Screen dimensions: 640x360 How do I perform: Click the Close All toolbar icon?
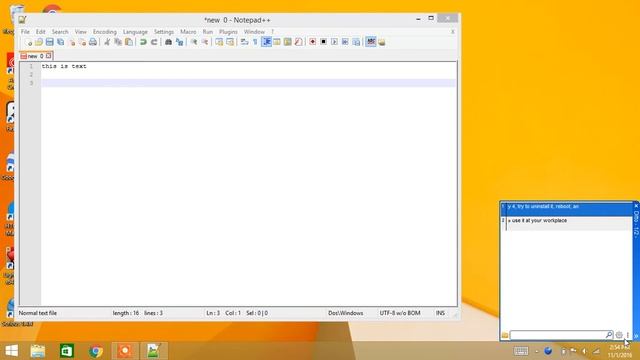point(82,42)
